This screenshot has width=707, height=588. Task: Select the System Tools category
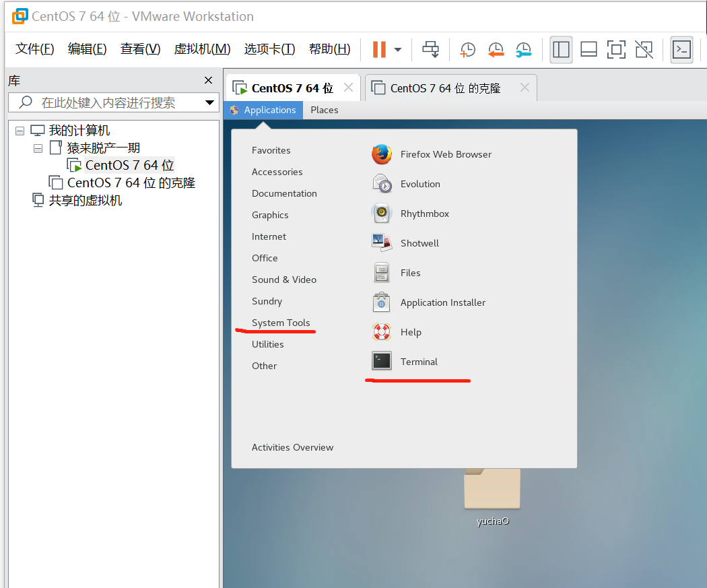[x=281, y=323]
